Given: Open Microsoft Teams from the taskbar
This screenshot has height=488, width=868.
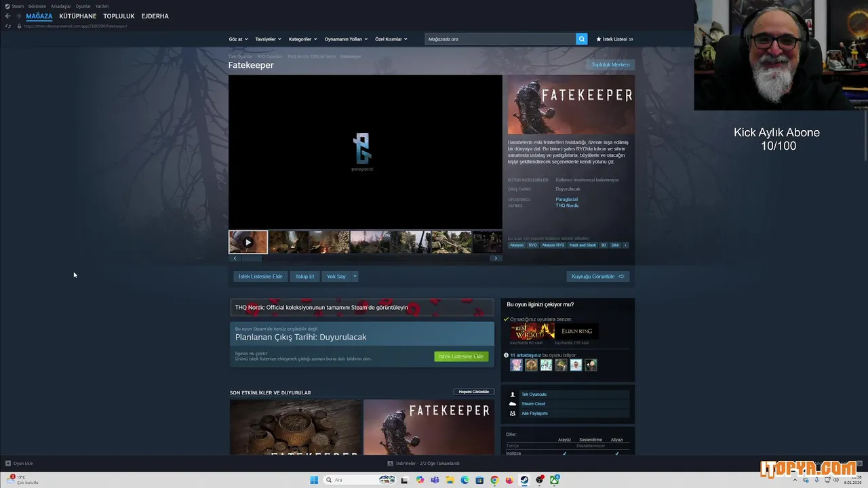Looking at the screenshot, I should [435, 480].
